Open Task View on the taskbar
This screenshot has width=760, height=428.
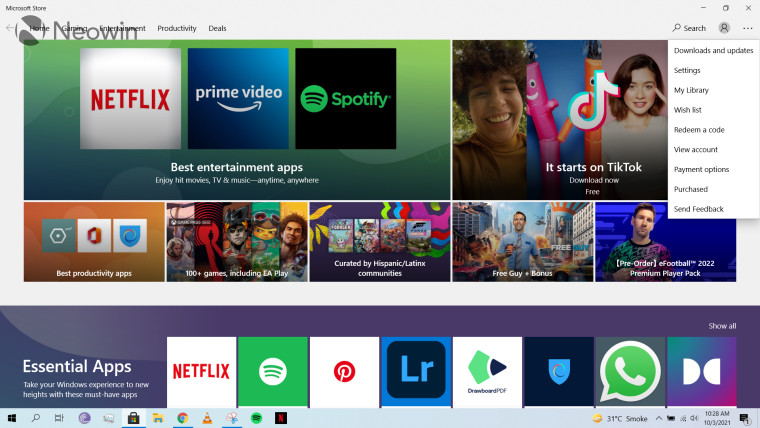pyautogui.click(x=59, y=418)
